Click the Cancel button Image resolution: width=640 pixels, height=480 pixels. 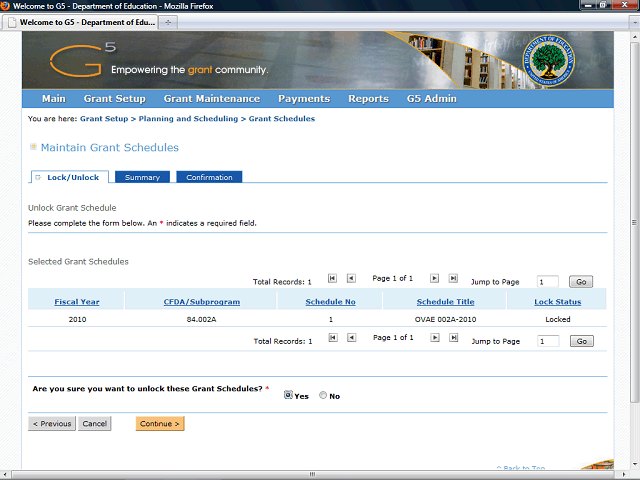tap(95, 424)
